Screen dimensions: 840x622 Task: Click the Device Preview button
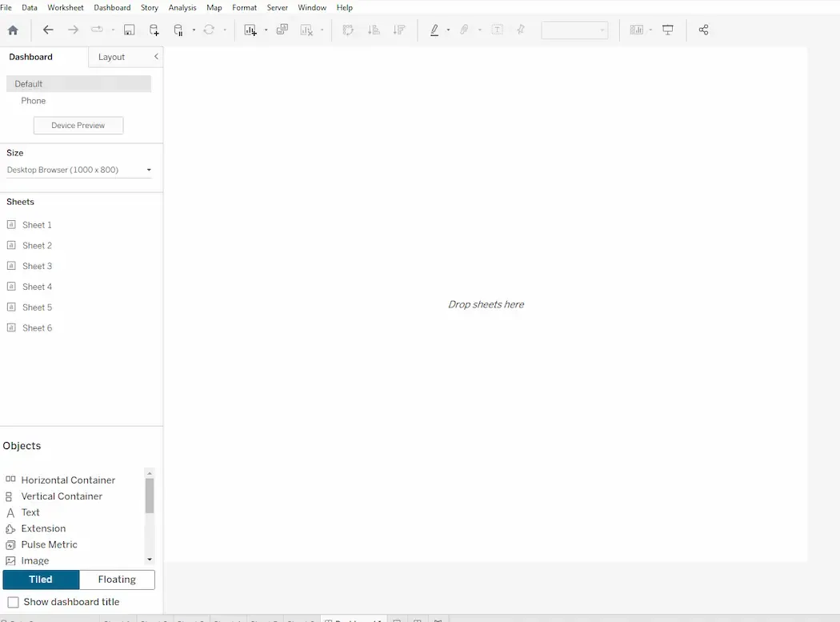pos(78,125)
